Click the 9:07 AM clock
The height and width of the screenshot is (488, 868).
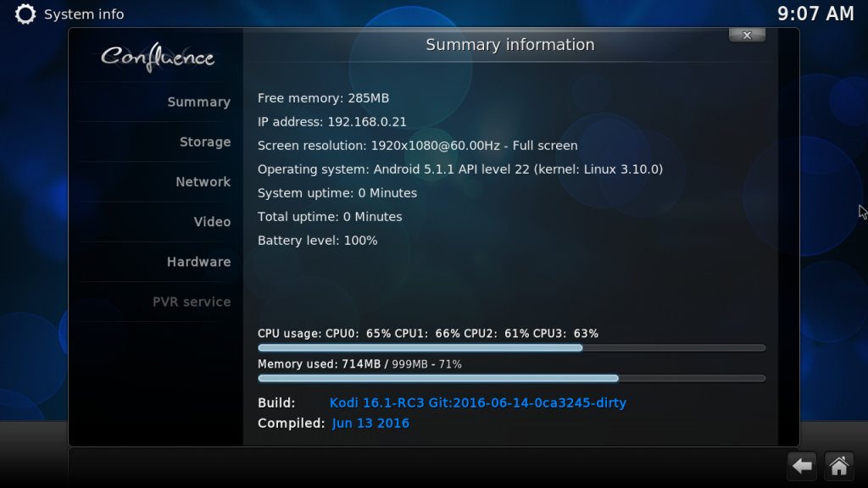click(x=815, y=14)
